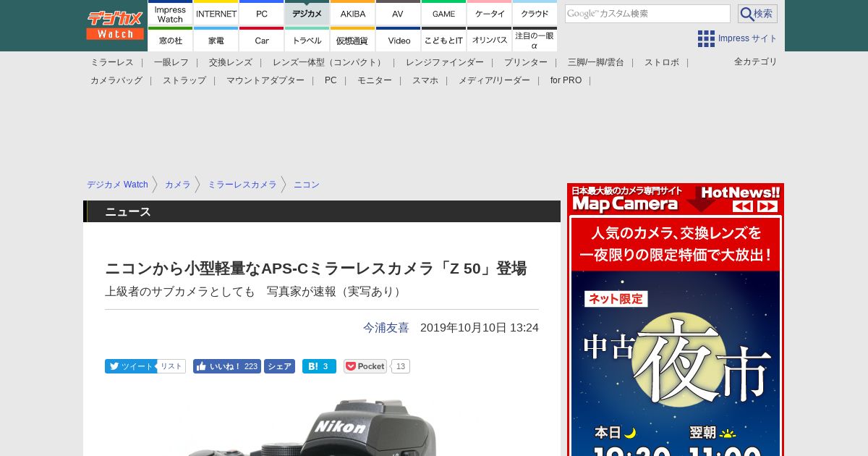The image size is (868, 456).
Task: Open the 仮想通貨 tab
Action: point(353,40)
